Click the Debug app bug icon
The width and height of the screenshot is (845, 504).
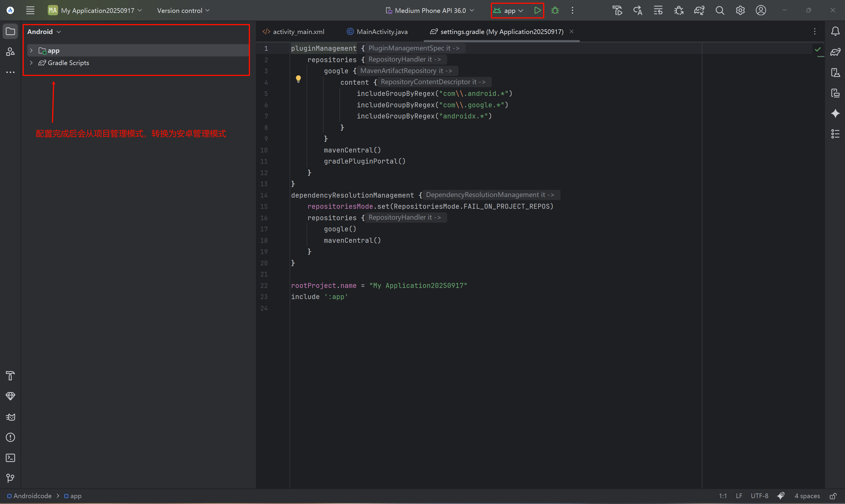[x=555, y=11]
